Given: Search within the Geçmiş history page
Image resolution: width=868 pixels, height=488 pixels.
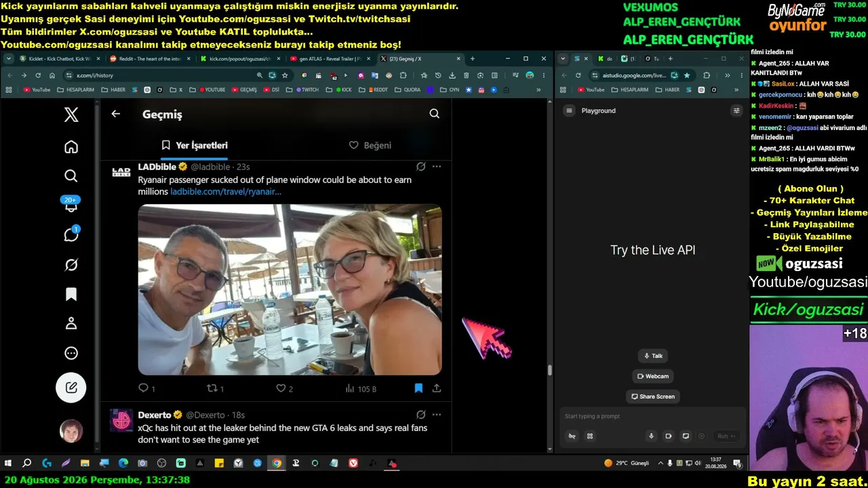Looking at the screenshot, I should point(435,114).
